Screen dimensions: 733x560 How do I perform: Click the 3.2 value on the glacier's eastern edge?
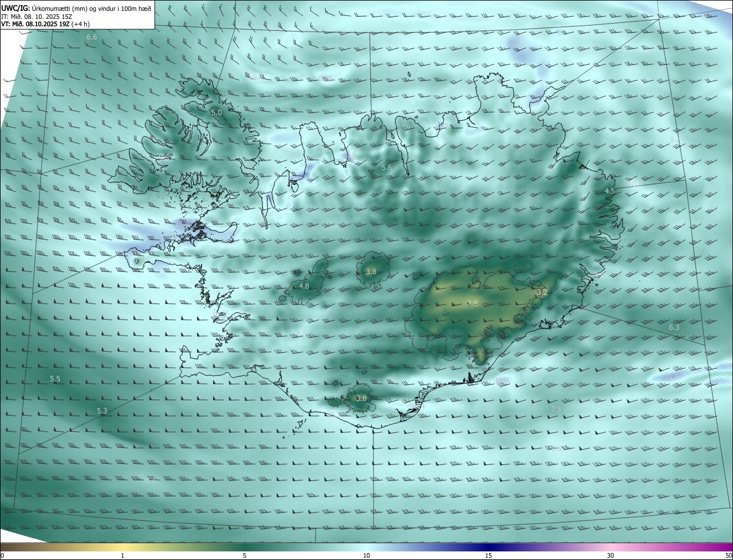coord(542,292)
